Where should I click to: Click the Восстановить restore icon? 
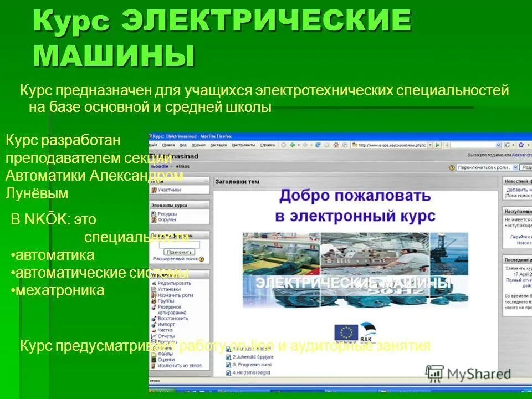154,319
